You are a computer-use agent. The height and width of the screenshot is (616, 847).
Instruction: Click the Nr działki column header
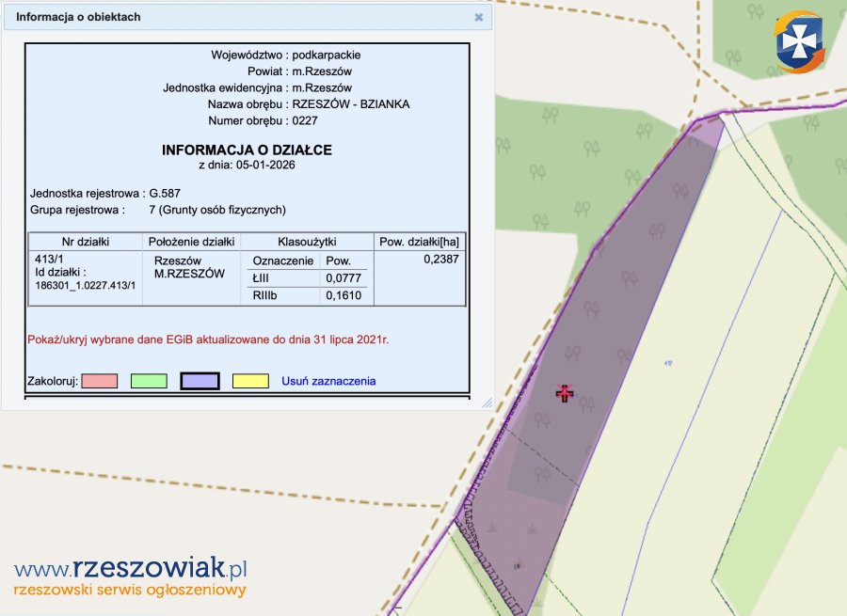pyautogui.click(x=87, y=242)
